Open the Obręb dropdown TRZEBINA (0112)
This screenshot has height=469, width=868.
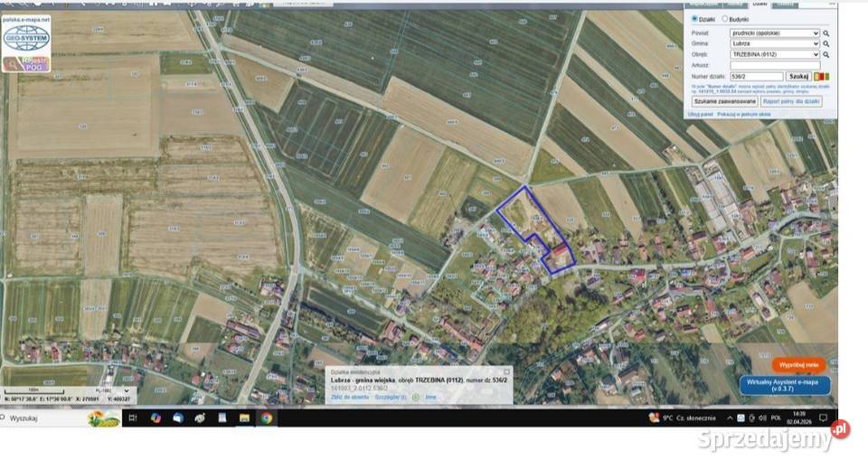point(775,55)
